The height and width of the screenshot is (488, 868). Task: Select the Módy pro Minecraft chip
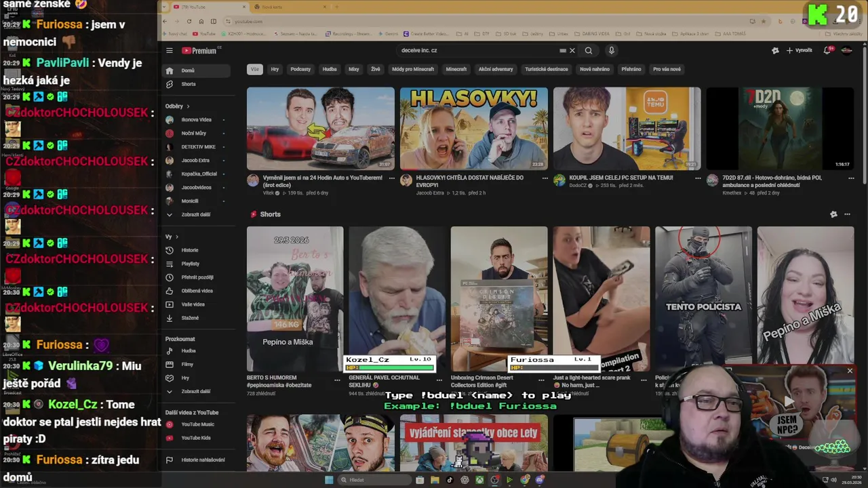[413, 69]
